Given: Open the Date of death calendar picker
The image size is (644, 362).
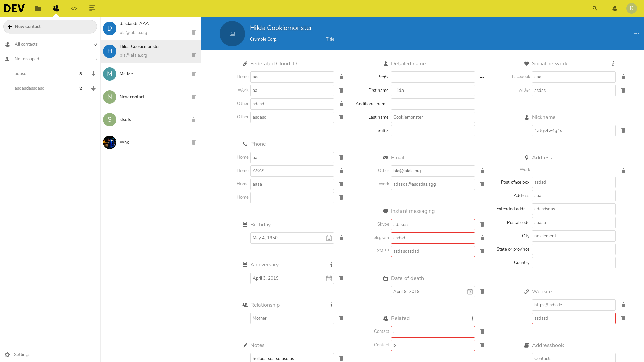Looking at the screenshot, I should [x=470, y=292].
